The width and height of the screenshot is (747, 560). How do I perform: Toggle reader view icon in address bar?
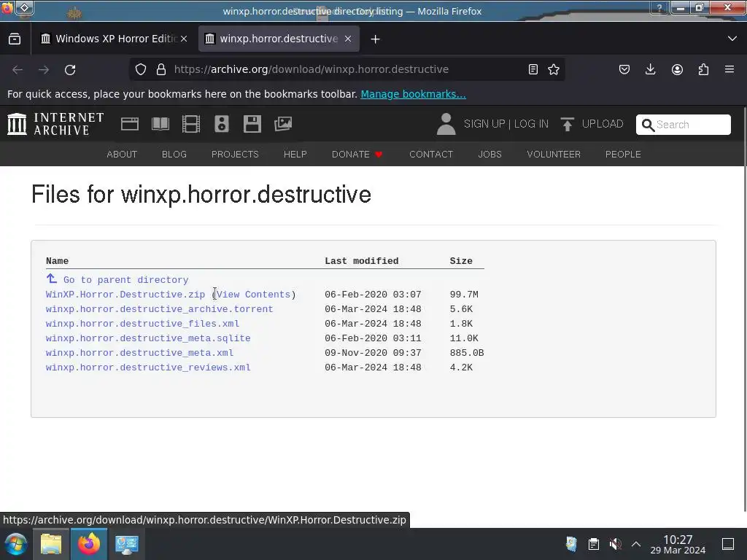coord(533,69)
